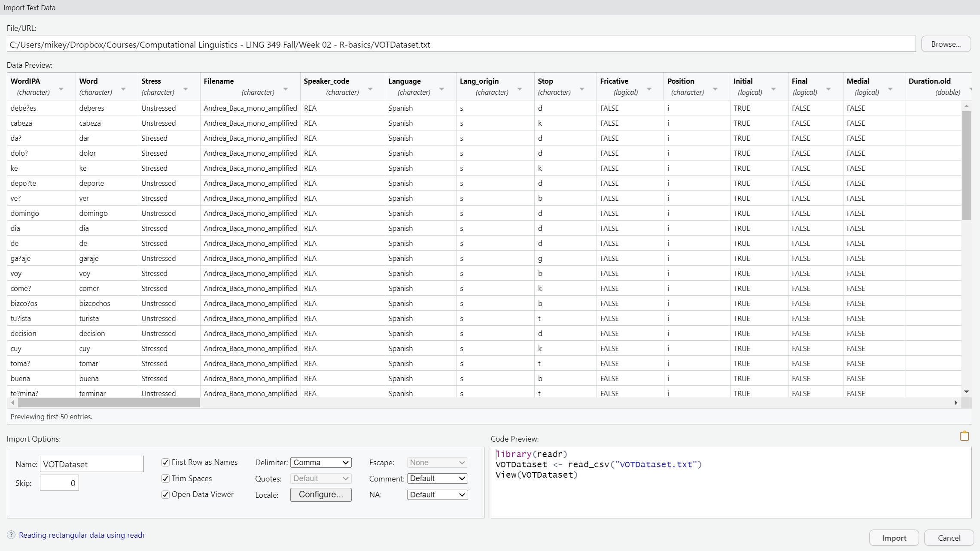Open the Comment dropdown

(x=437, y=478)
